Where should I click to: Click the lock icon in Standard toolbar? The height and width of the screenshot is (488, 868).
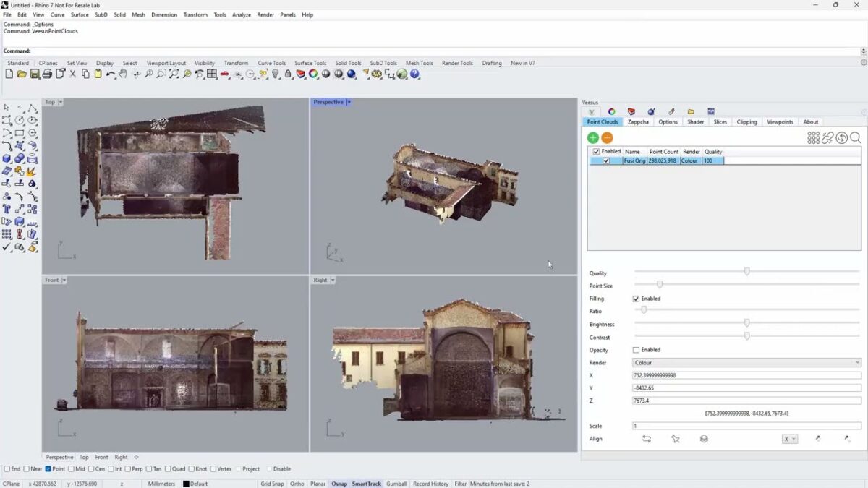[x=288, y=74]
